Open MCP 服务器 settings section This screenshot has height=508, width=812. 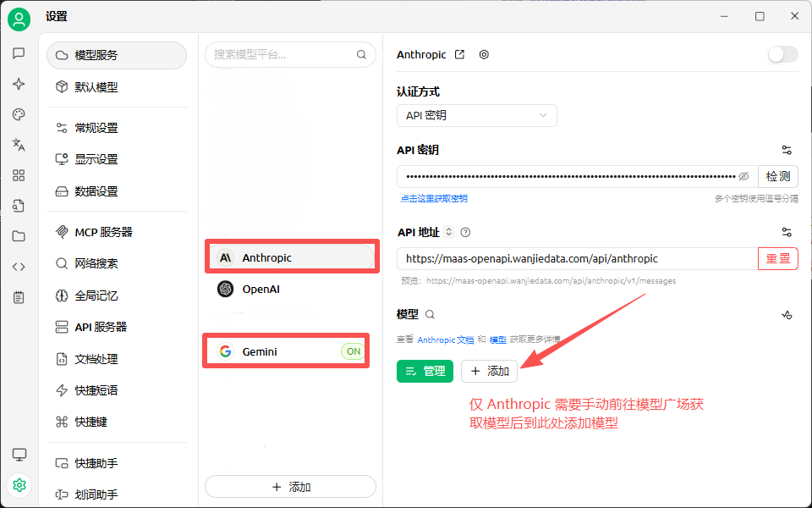[103, 232]
